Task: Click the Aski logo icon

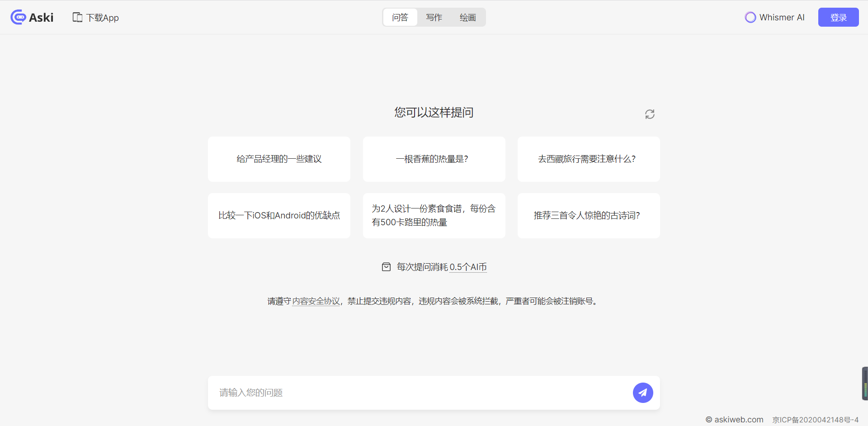Action: pyautogui.click(x=19, y=17)
